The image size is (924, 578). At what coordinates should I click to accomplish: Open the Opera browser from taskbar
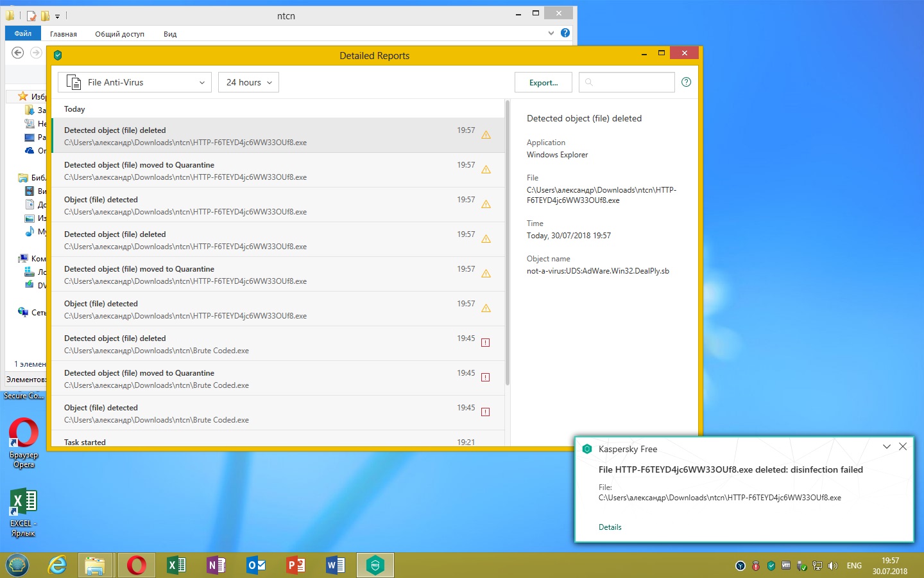point(136,565)
